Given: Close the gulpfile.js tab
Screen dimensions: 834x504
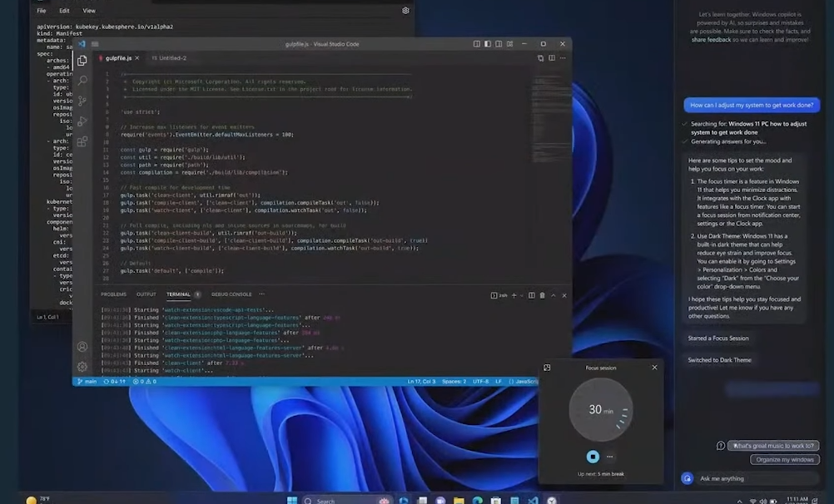Looking at the screenshot, I should pyautogui.click(x=137, y=58).
